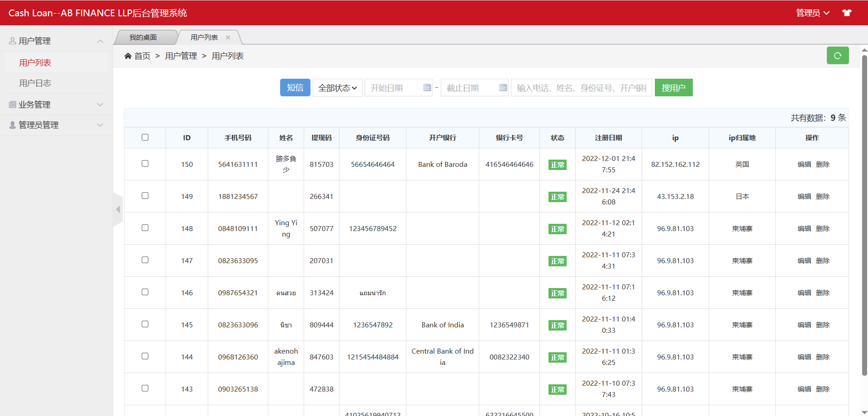Check the checkbox for user ID 150

(145, 164)
